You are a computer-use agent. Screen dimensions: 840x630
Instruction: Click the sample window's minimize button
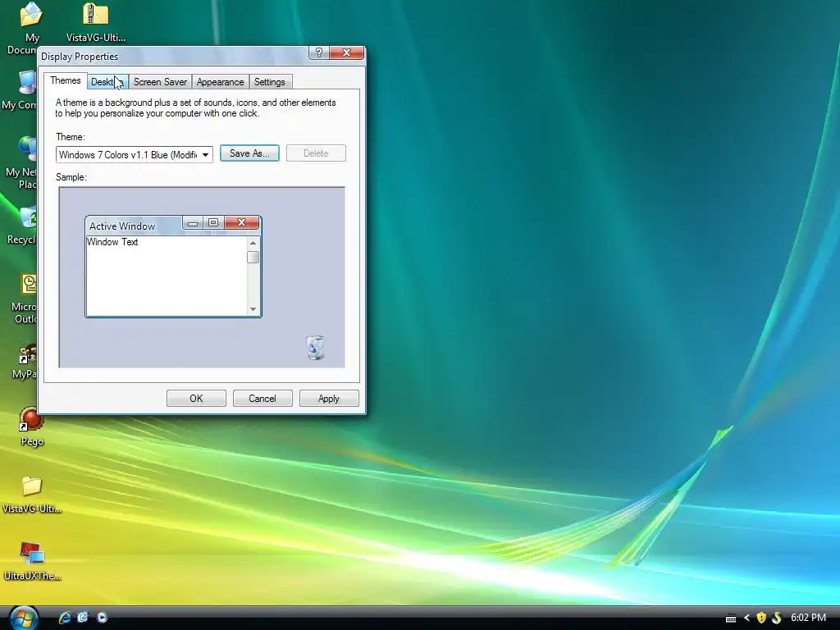tap(193, 223)
